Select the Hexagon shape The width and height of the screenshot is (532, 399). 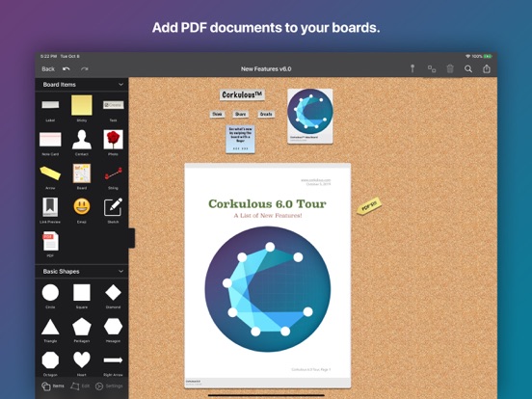113,327
